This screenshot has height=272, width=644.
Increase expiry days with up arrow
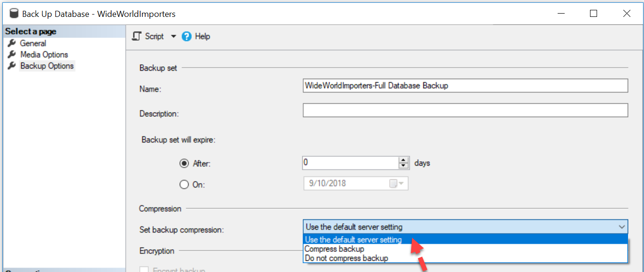click(404, 160)
